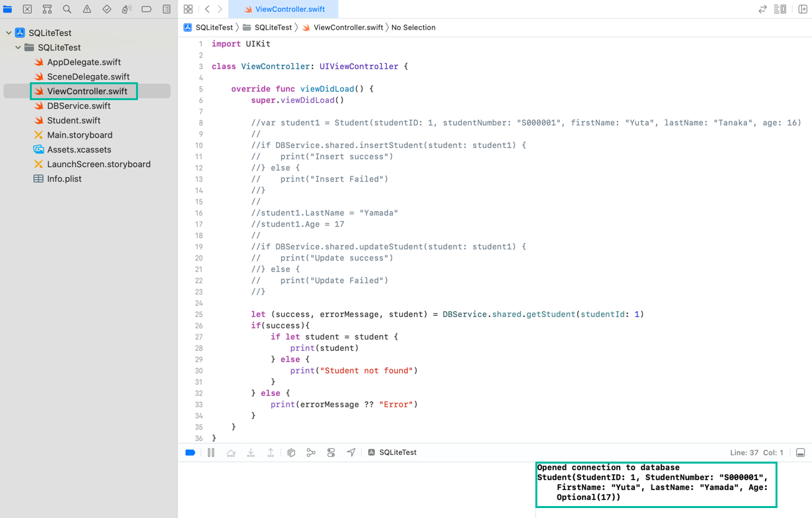Open the Symbol navigator
Image resolution: width=812 pixels, height=518 pixels.
click(x=47, y=9)
